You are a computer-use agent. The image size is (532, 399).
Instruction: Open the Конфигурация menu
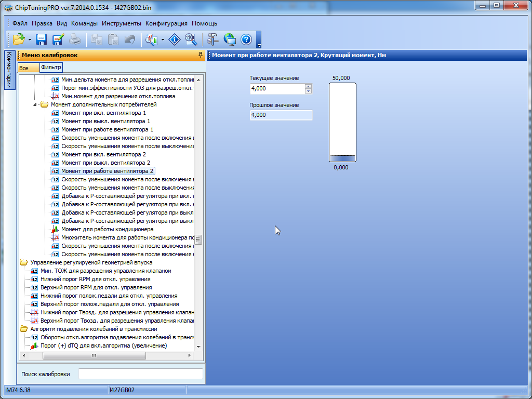[166, 23]
